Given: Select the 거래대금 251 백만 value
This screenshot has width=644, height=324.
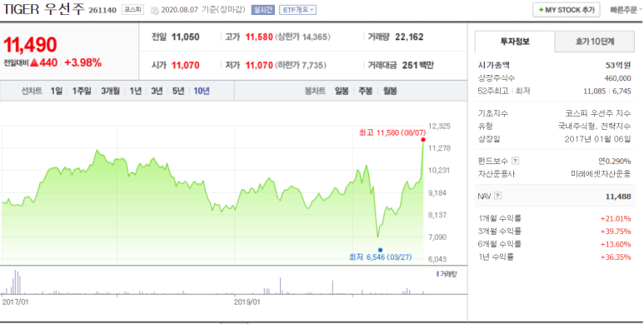Looking at the screenshot, I should 418,65.
